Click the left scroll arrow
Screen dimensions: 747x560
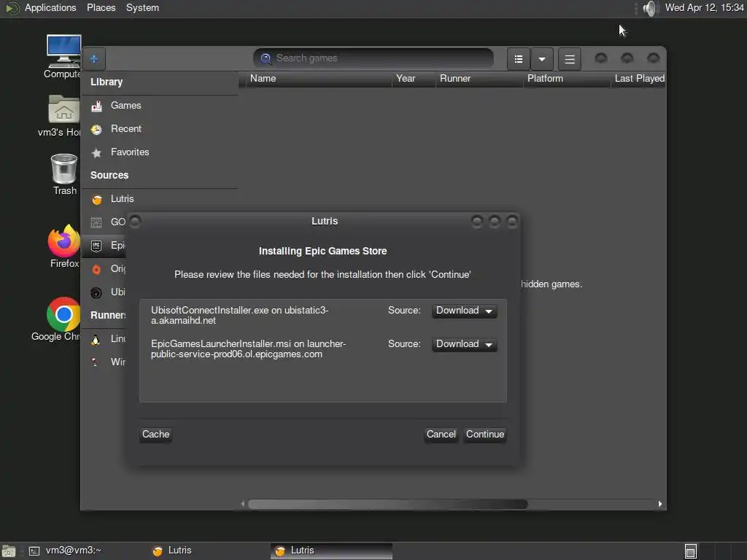(x=243, y=505)
